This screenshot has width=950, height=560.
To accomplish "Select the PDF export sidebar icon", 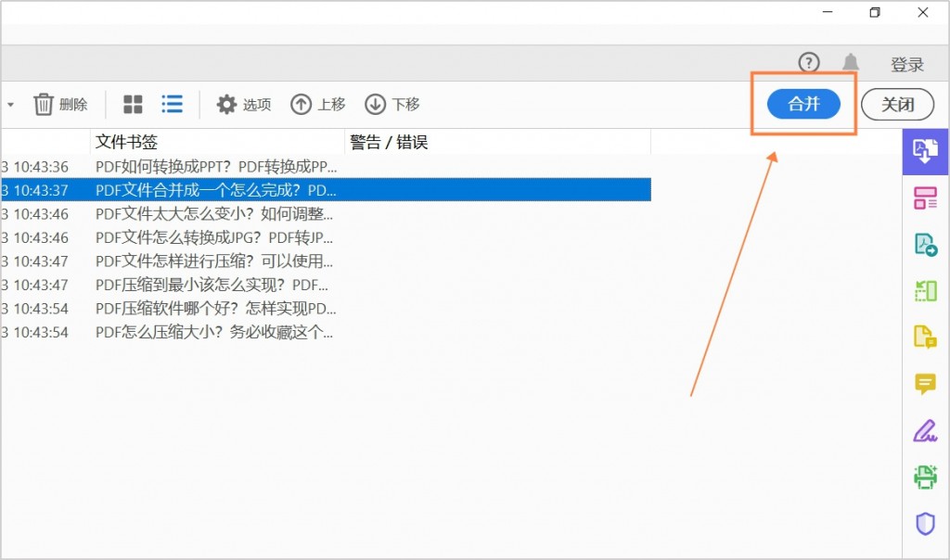I will click(x=924, y=244).
